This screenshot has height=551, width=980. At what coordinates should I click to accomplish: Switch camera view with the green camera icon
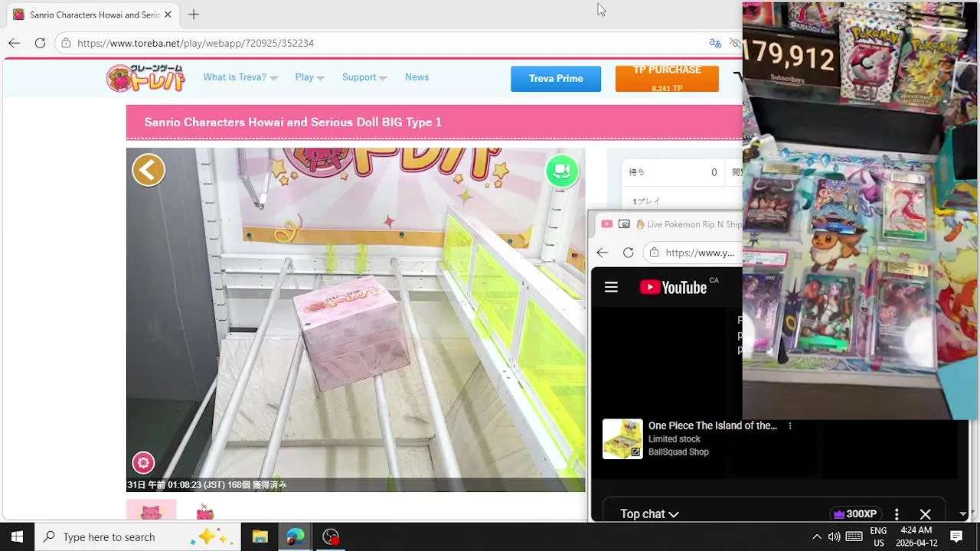tap(562, 171)
